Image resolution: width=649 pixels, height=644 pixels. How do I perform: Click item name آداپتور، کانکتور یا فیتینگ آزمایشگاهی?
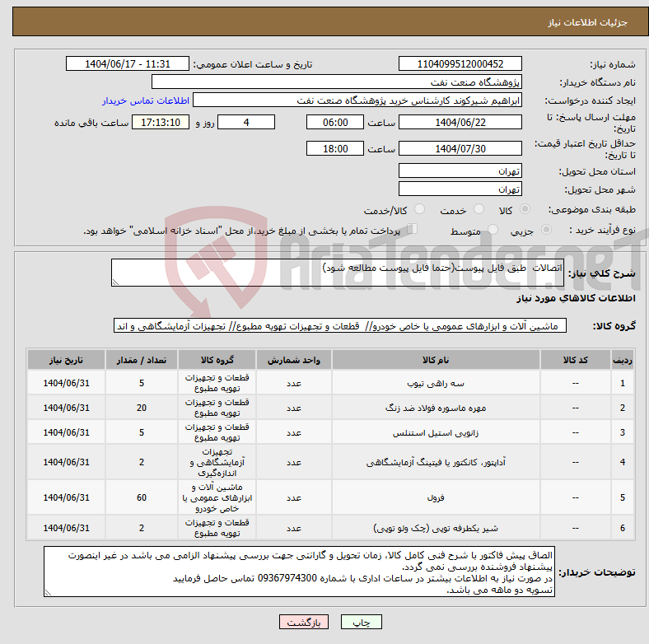[436, 462]
